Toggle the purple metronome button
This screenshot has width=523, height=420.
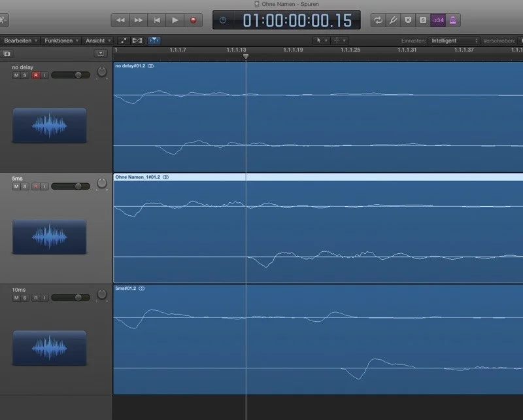point(453,20)
